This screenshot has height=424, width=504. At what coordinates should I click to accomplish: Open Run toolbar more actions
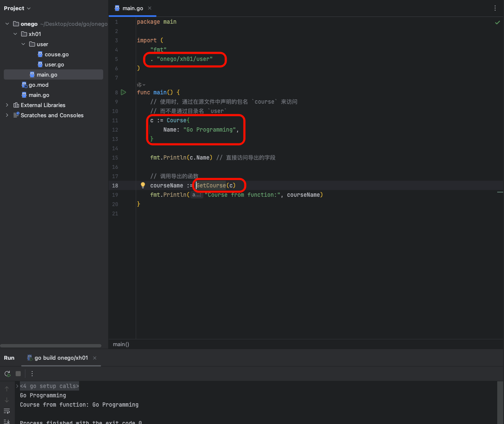32,374
